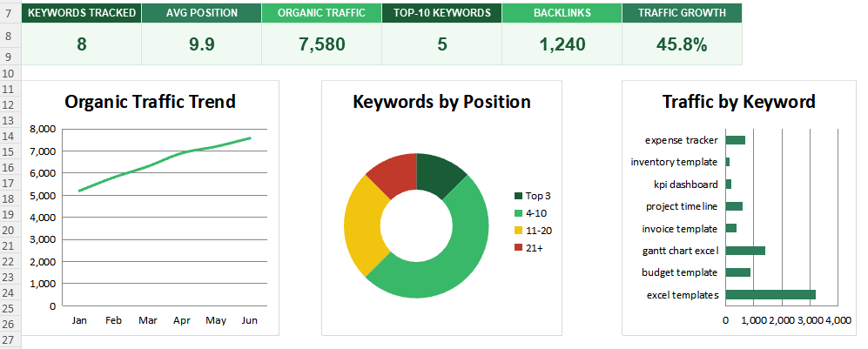Select the project timeline axis label
This screenshot has height=349, width=868.
[682, 206]
